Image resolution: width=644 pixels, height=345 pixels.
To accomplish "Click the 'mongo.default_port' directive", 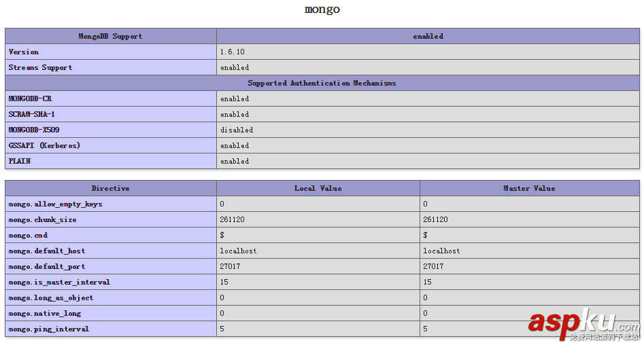I will pos(47,266).
